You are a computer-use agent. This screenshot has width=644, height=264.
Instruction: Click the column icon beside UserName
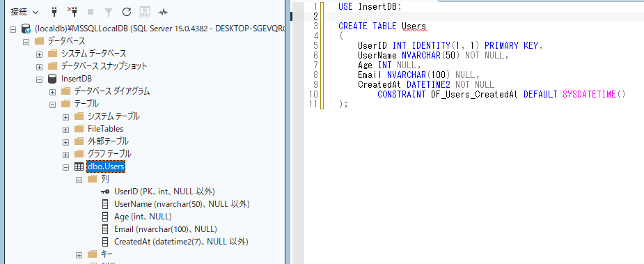point(105,204)
